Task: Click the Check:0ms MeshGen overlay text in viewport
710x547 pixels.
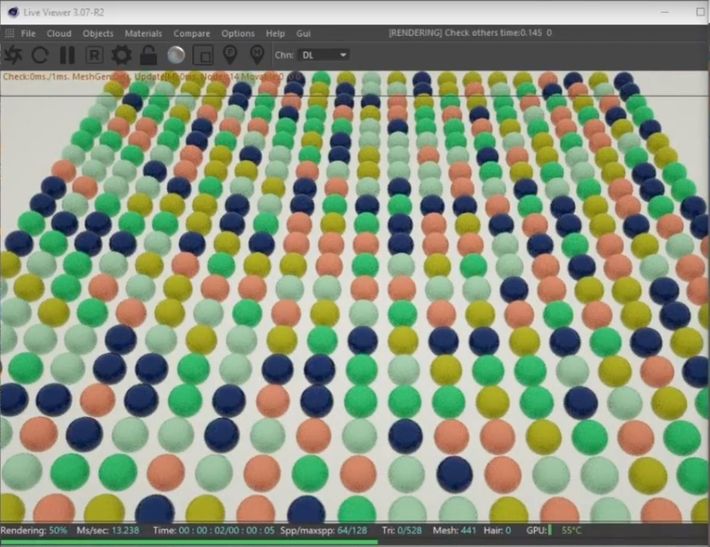Action: pos(152,77)
